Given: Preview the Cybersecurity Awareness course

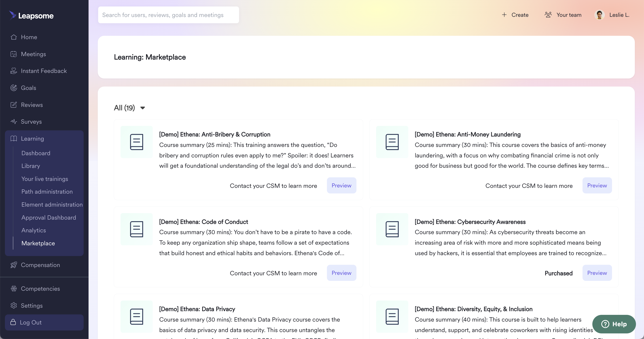Looking at the screenshot, I should [597, 273].
